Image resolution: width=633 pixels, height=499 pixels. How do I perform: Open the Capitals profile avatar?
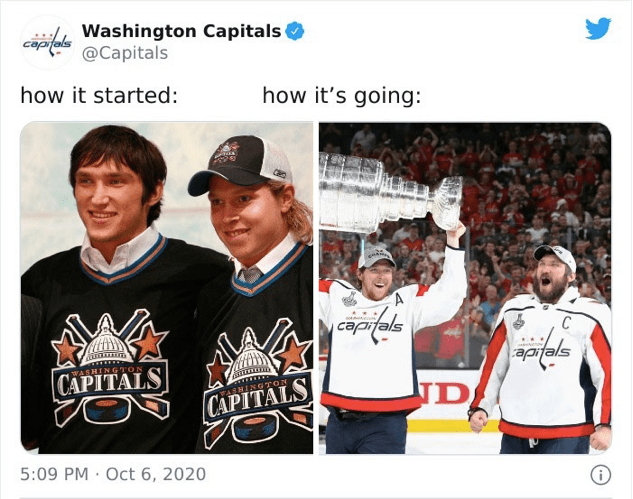(48, 43)
